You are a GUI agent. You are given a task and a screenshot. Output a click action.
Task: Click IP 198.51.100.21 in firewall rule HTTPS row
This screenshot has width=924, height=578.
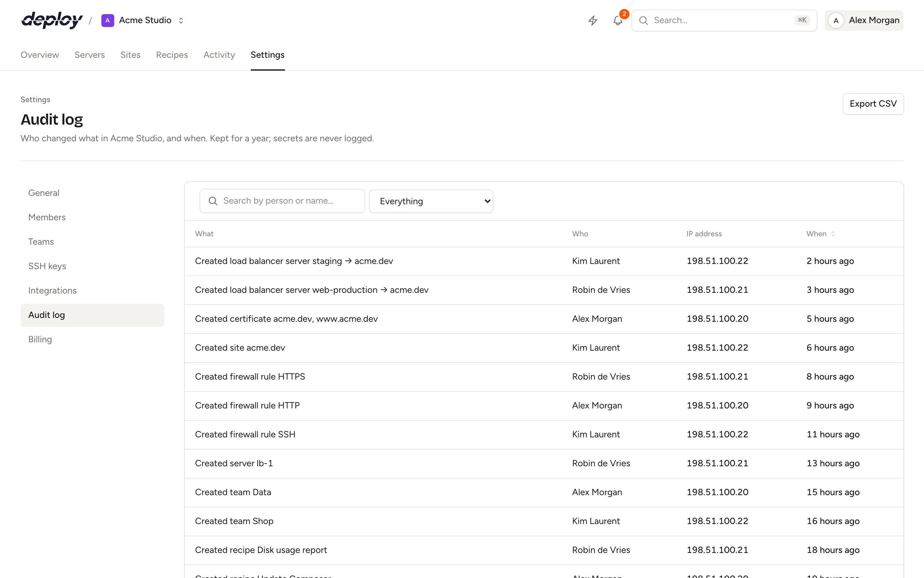(717, 377)
